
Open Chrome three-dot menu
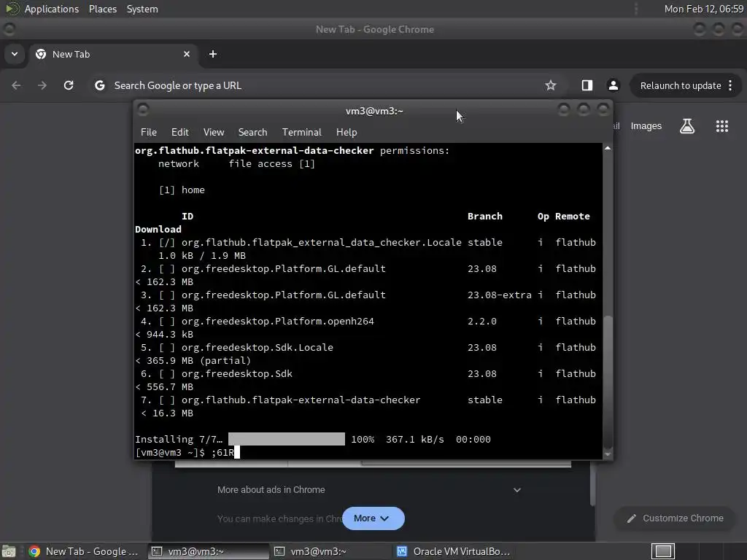click(x=730, y=85)
